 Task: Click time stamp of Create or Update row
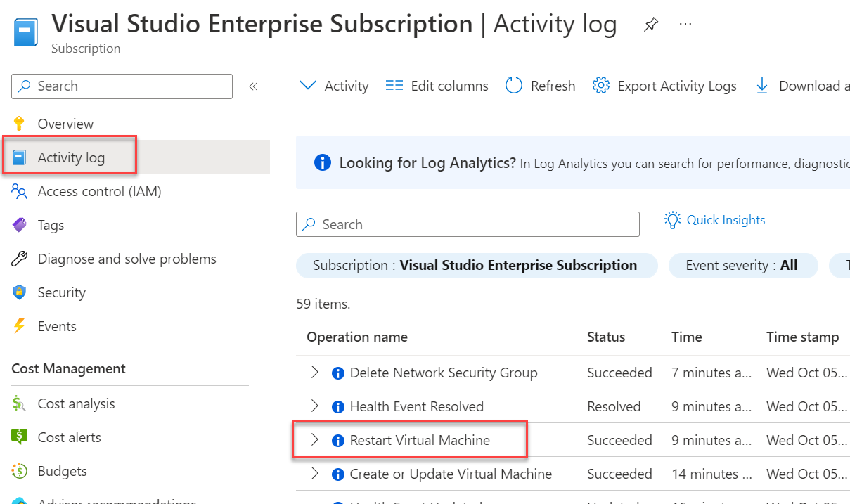point(806,474)
